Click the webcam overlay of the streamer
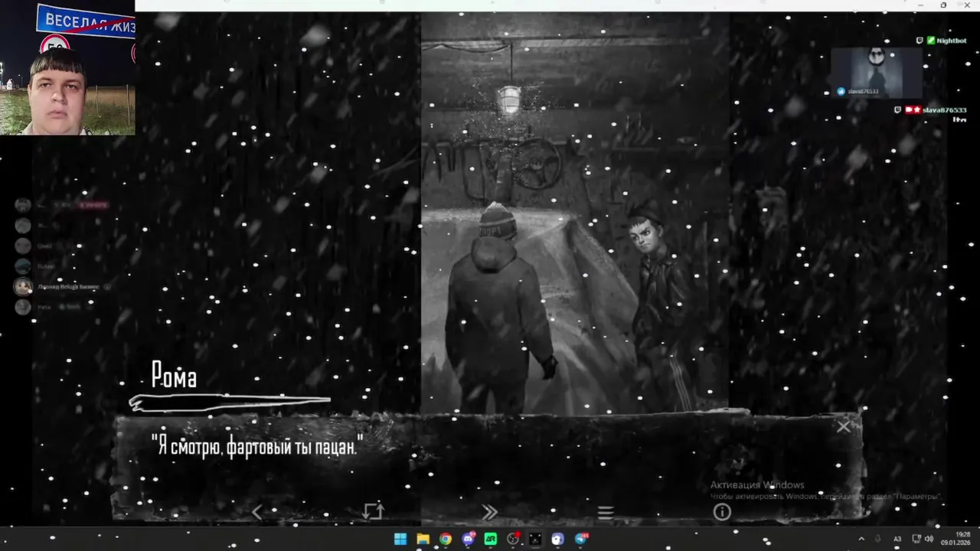This screenshot has height=551, width=980. pos(67,67)
